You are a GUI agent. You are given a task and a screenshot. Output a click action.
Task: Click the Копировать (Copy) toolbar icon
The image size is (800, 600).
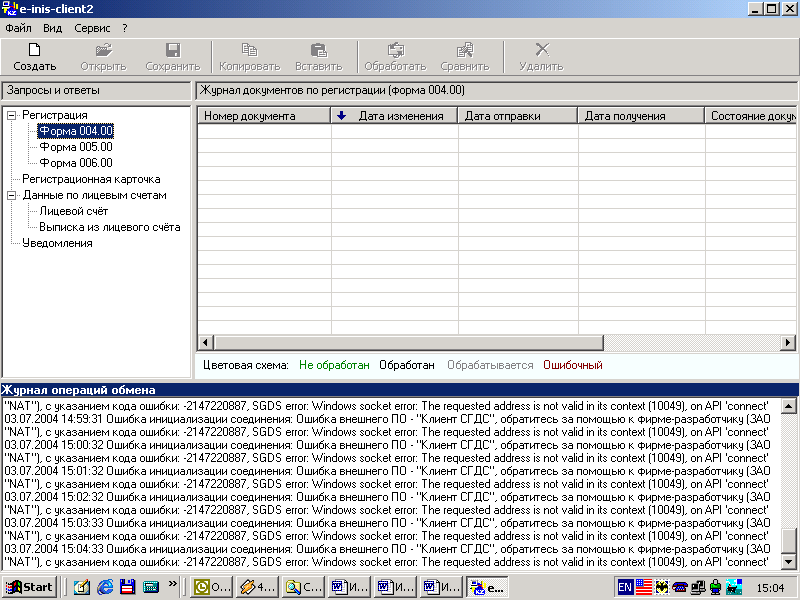249,50
